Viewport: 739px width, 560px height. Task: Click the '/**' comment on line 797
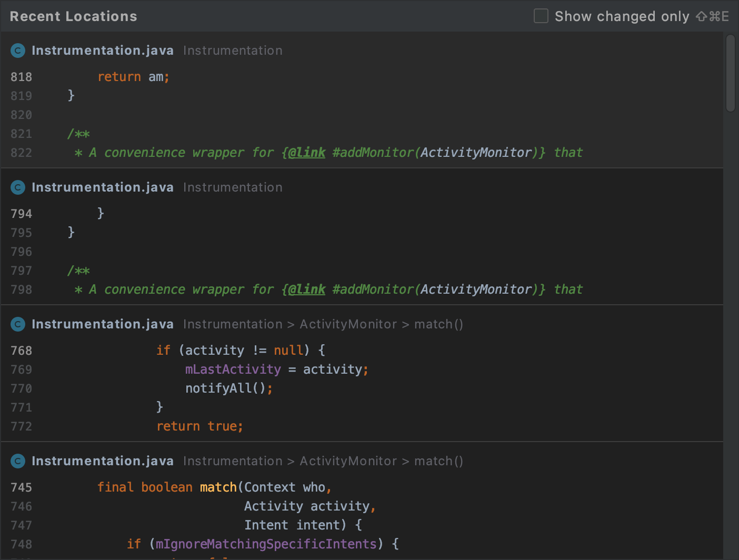(x=78, y=271)
